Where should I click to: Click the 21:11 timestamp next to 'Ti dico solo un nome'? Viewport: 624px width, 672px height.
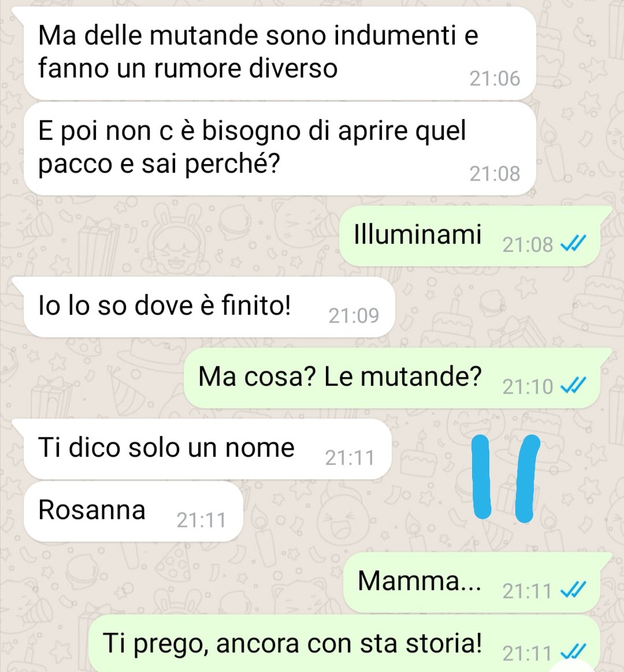pyautogui.click(x=350, y=458)
